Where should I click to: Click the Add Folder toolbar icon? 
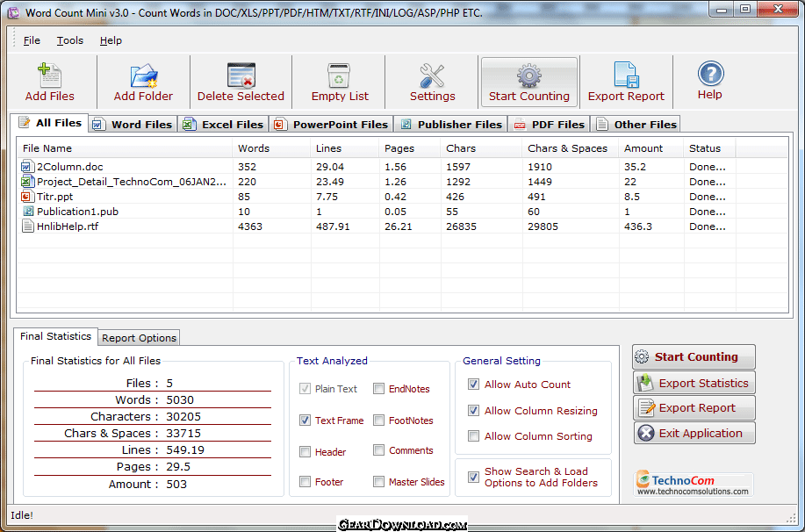(x=144, y=75)
